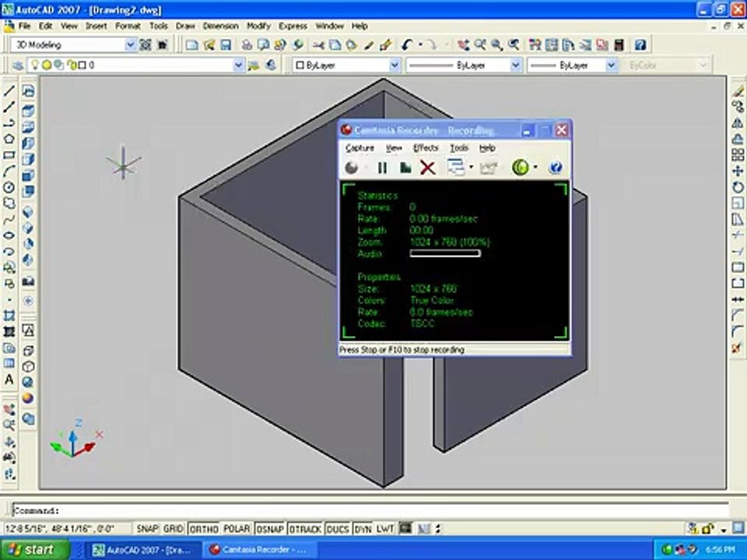
Task: Toggle OSNAP in status bar
Action: (x=270, y=529)
